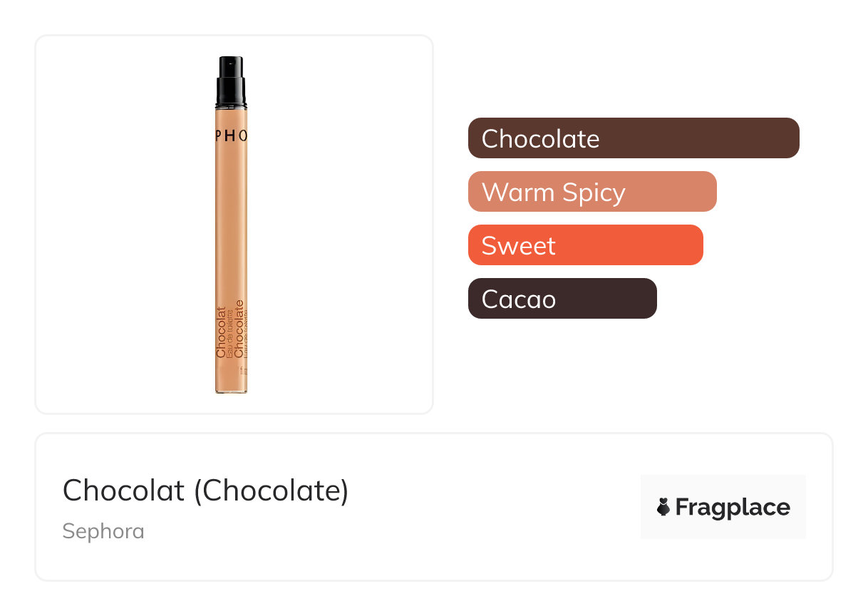Click the "Cacao" text label
868x616 pixels.
pos(518,299)
